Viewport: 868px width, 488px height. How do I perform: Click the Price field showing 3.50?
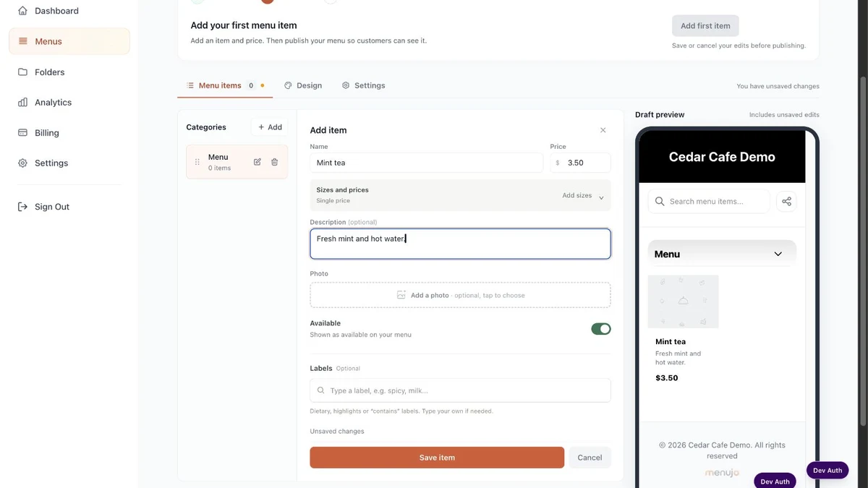[x=580, y=163]
